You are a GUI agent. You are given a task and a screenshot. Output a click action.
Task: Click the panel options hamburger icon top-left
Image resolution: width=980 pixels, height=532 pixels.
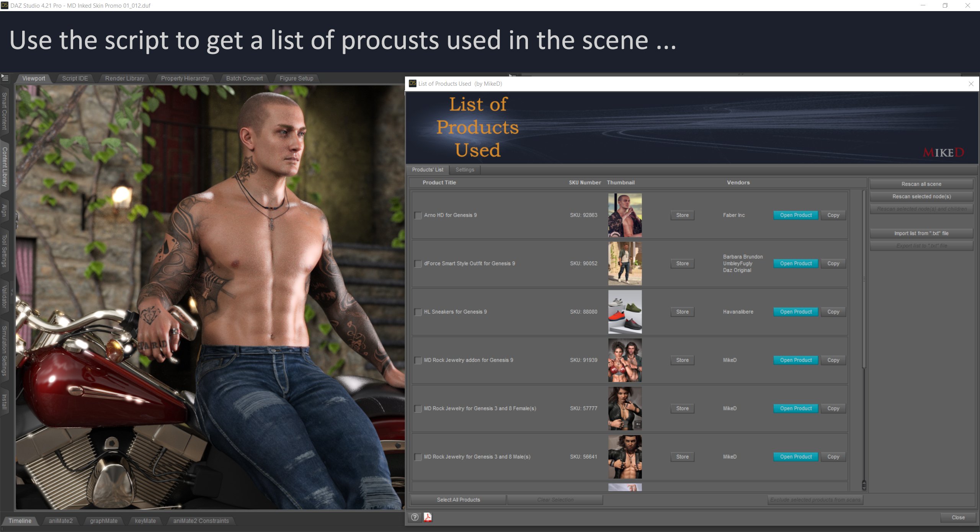pyautogui.click(x=5, y=78)
